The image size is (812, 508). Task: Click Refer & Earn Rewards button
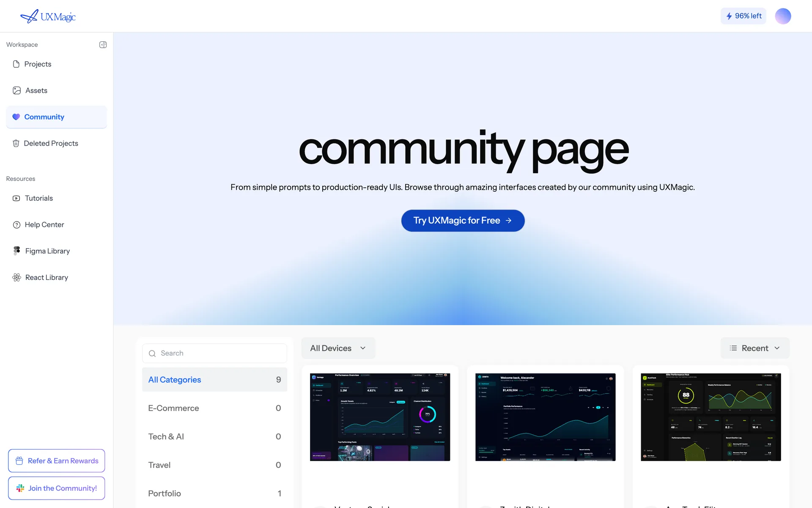(56, 461)
